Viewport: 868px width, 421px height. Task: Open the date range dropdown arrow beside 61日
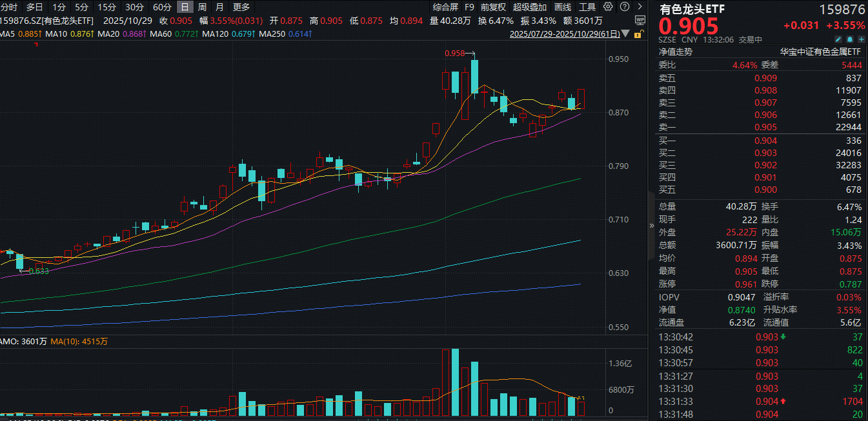tap(625, 34)
